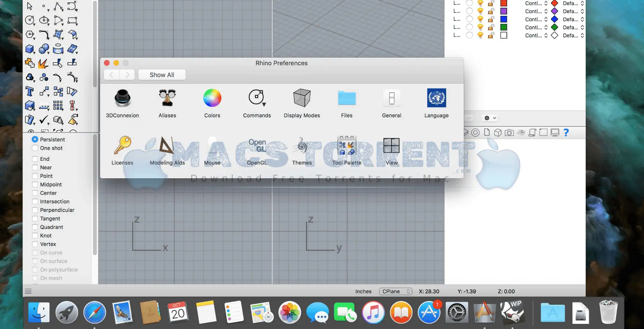Click the puzzle pieces Join tool
Viewport: 644px width, 329px height.
30,63
